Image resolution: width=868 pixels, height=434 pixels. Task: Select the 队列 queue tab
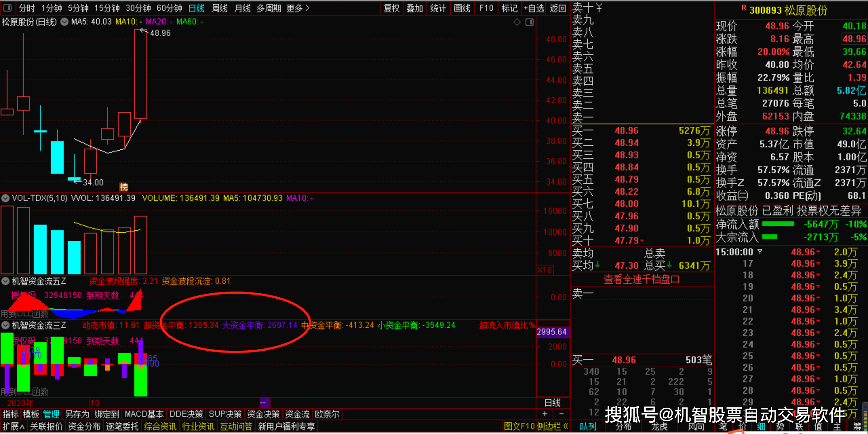coord(588,426)
